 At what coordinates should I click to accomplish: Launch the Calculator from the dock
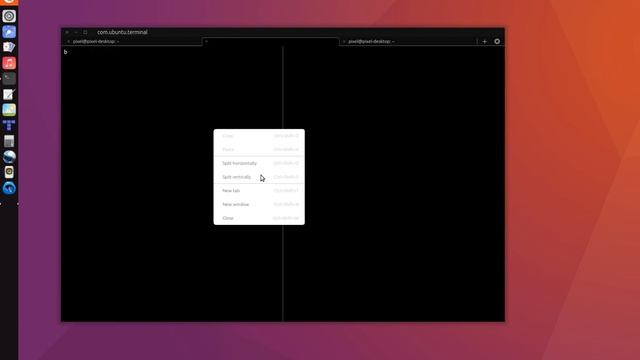click(x=9, y=141)
